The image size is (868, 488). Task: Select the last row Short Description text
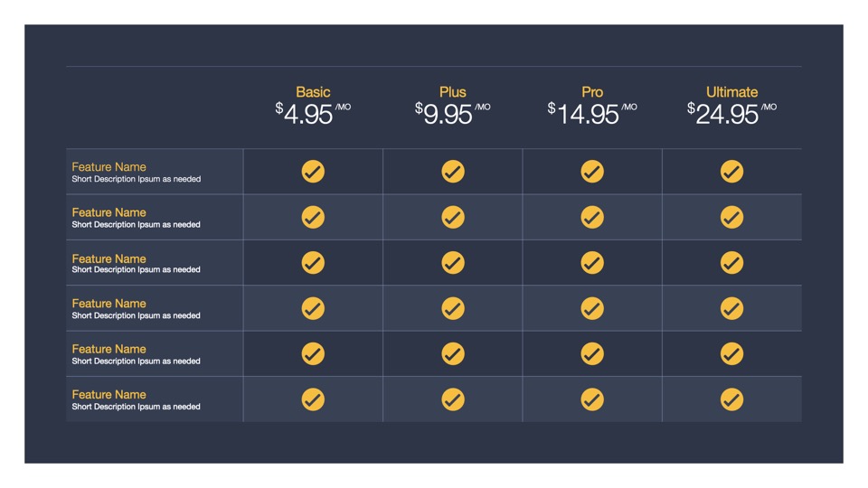[136, 407]
